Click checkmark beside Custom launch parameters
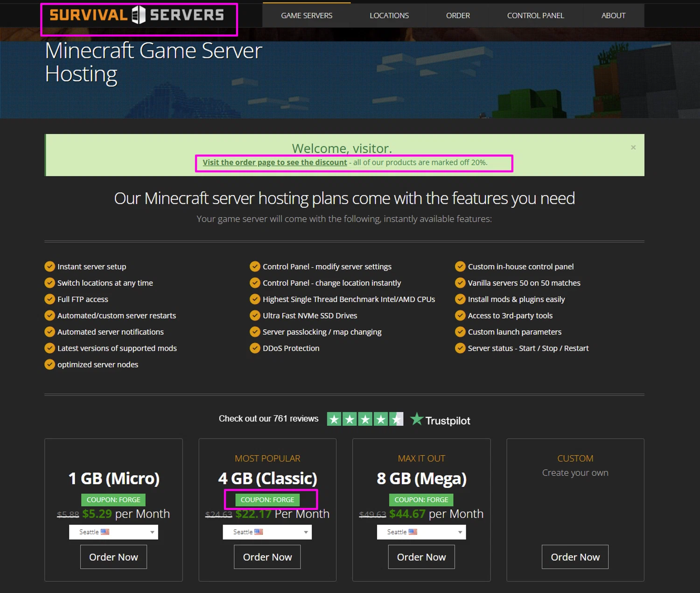700x593 pixels. click(x=460, y=332)
